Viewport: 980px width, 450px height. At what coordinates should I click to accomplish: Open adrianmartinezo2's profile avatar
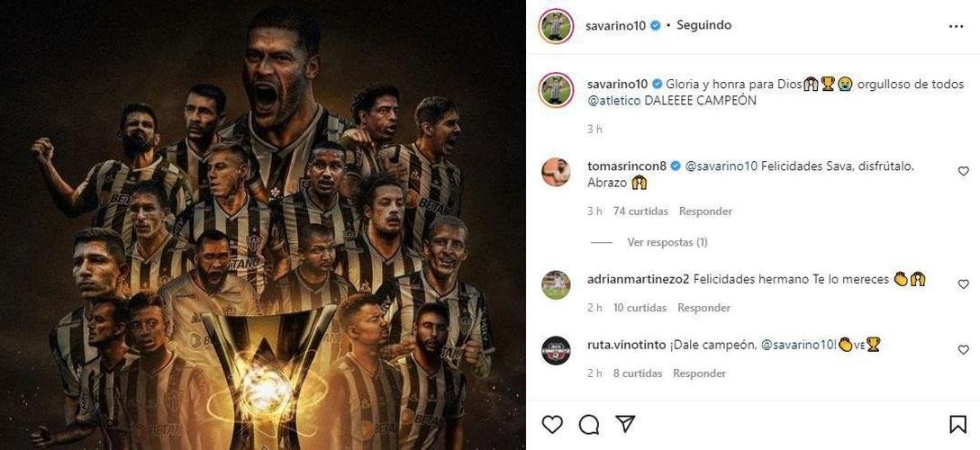pyautogui.click(x=556, y=284)
